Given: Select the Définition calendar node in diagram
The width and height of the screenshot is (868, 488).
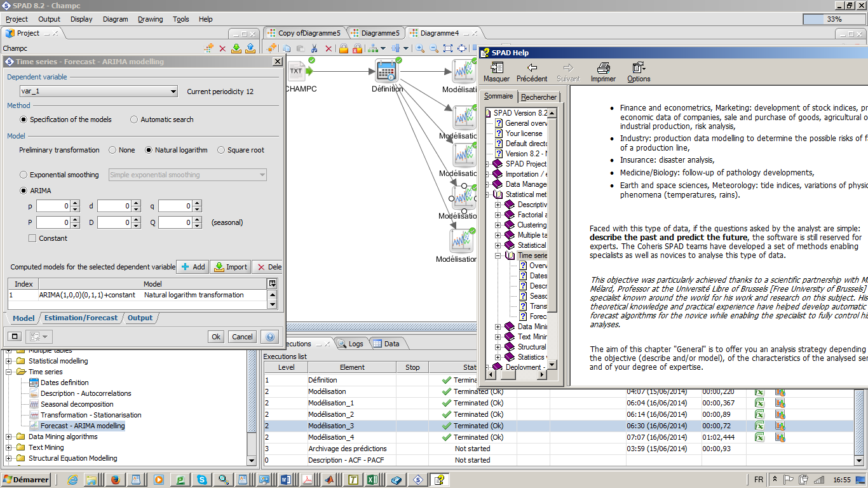Looking at the screenshot, I should [x=387, y=71].
